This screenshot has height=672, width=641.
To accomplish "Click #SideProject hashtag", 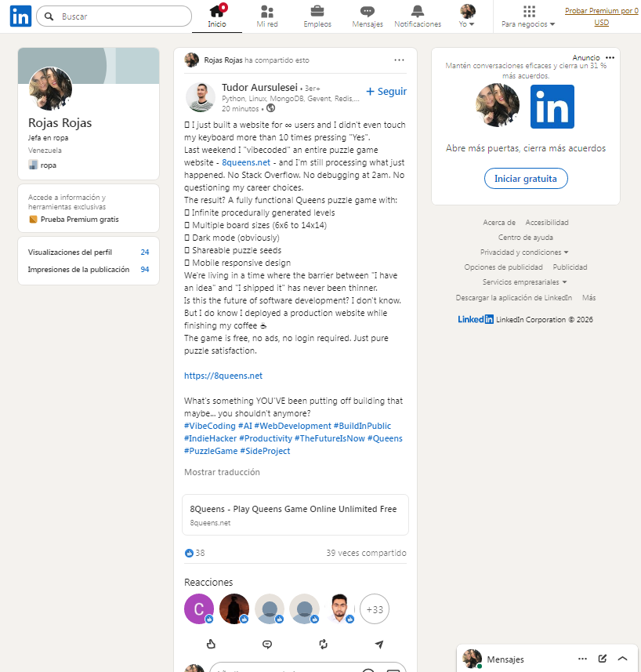I will [265, 450].
